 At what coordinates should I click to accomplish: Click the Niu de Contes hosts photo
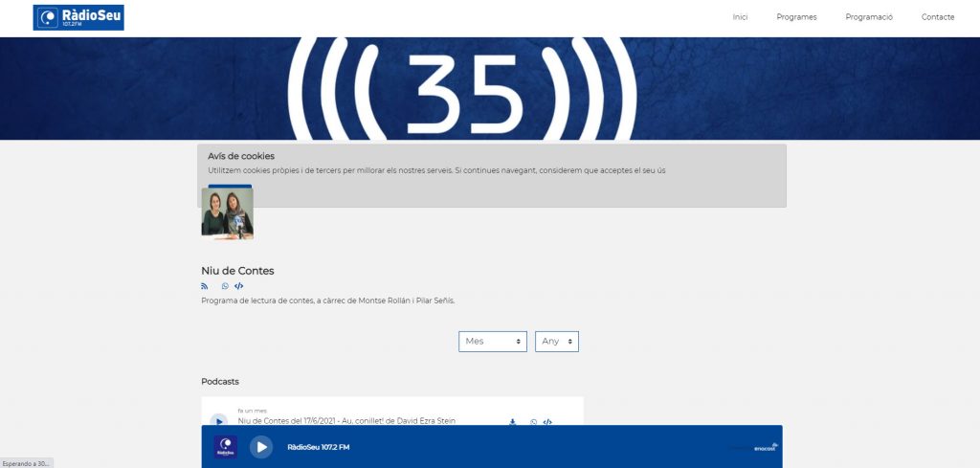(228, 213)
